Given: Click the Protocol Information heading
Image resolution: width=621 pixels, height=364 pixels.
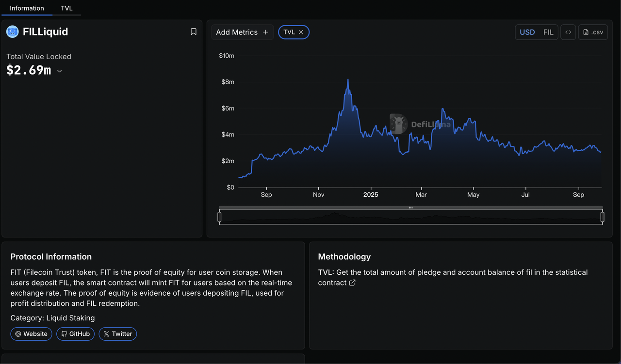Looking at the screenshot, I should [51, 257].
